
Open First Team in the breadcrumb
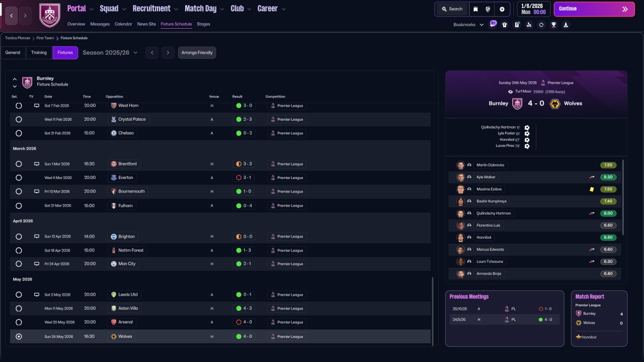click(45, 38)
